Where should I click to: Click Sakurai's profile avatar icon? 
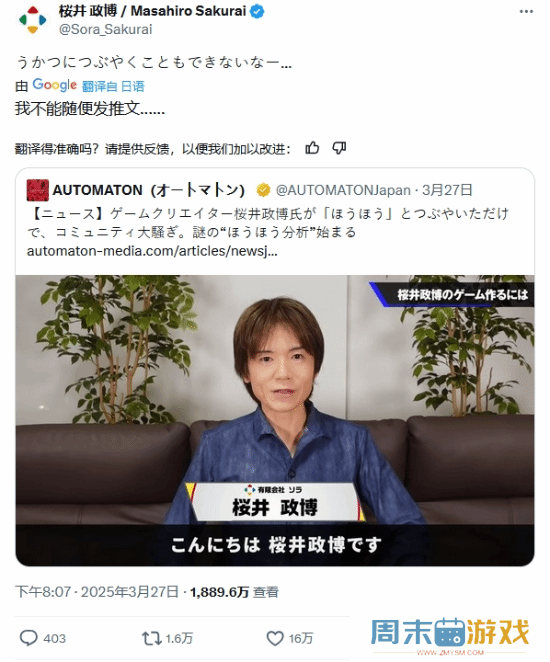click(x=33, y=19)
